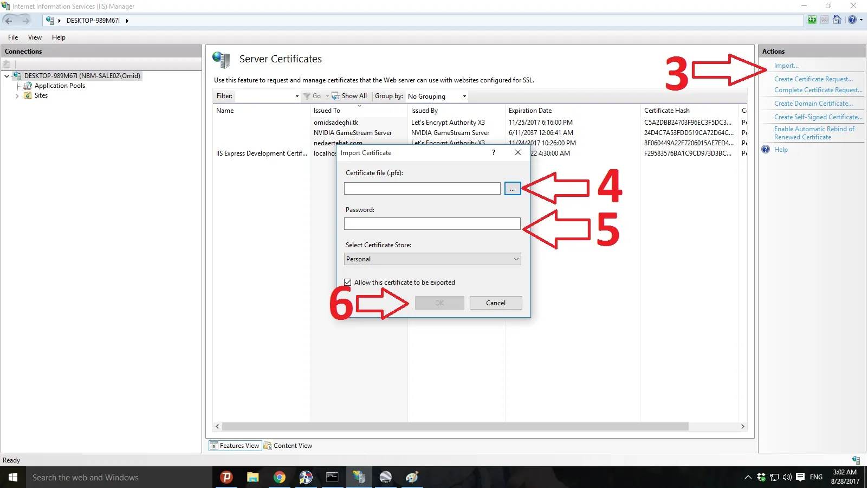
Task: Click the Cancel button in Import Certificate
Action: (x=496, y=303)
